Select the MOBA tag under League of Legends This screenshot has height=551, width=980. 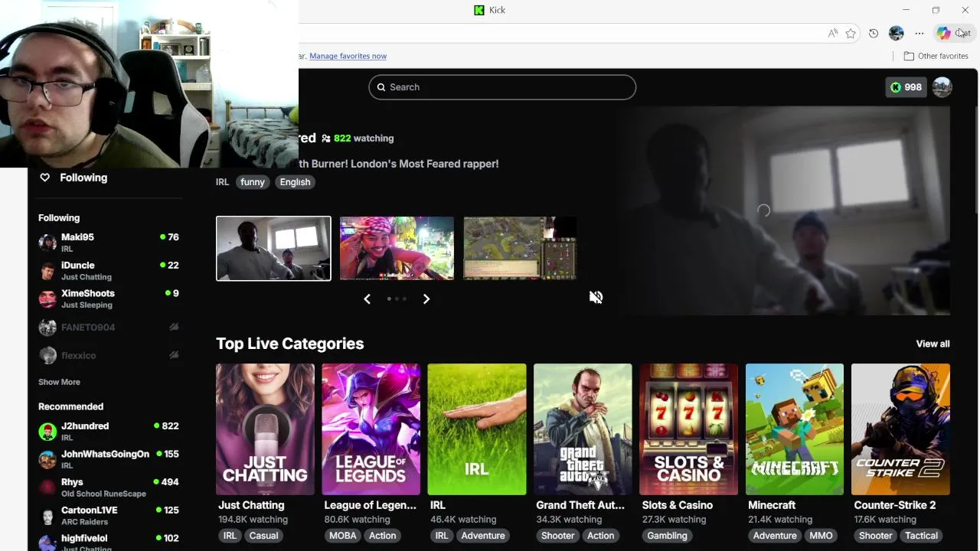(342, 536)
